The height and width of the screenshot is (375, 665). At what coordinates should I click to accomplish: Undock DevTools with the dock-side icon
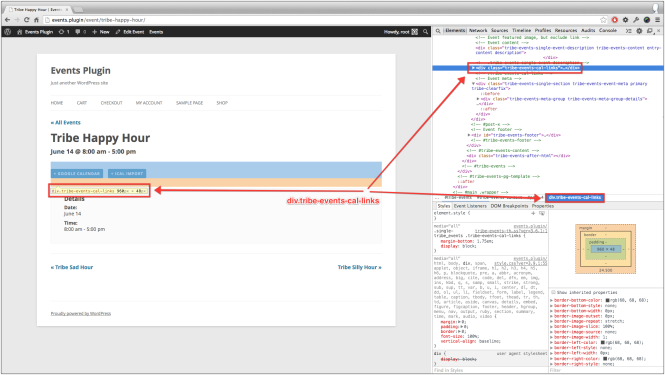pos(649,31)
